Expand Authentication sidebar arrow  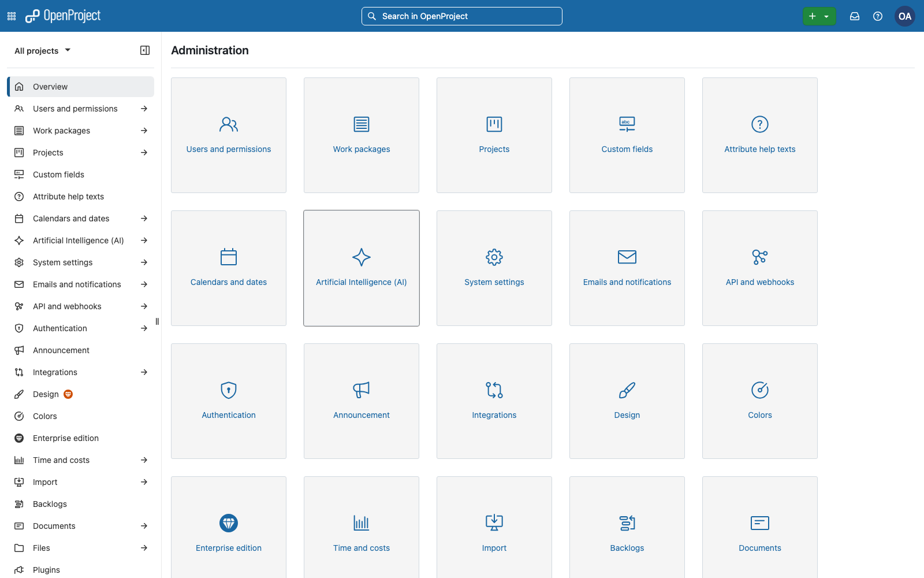(x=144, y=328)
